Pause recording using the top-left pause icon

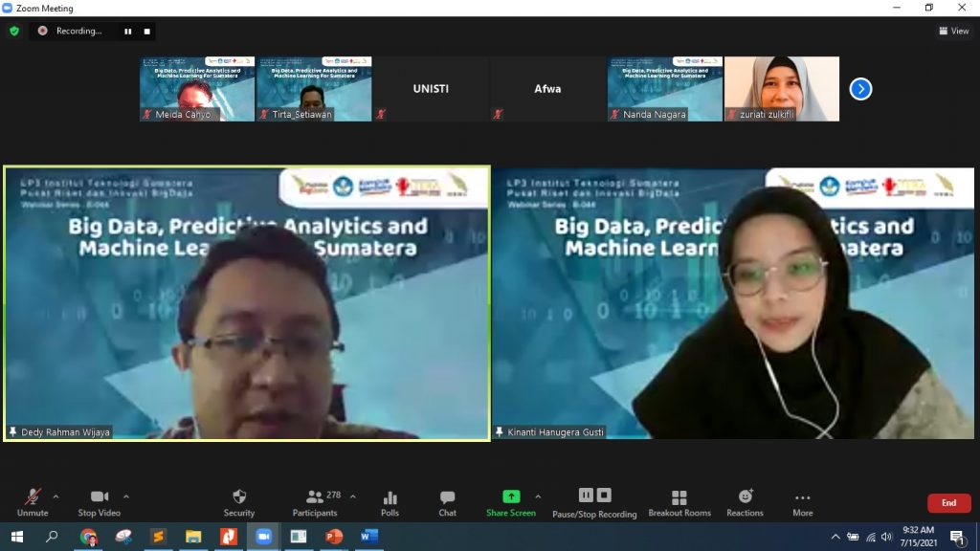point(127,32)
